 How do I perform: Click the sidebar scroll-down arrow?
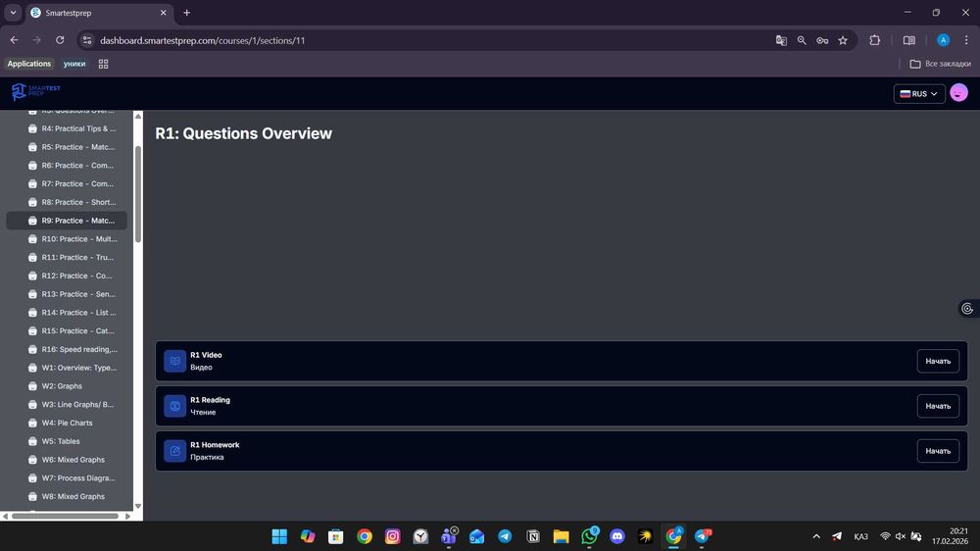(138, 506)
